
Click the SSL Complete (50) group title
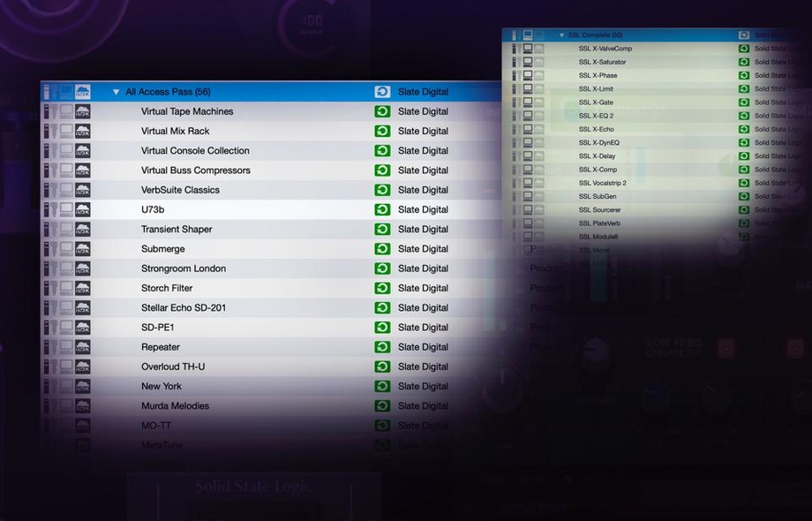coord(596,35)
